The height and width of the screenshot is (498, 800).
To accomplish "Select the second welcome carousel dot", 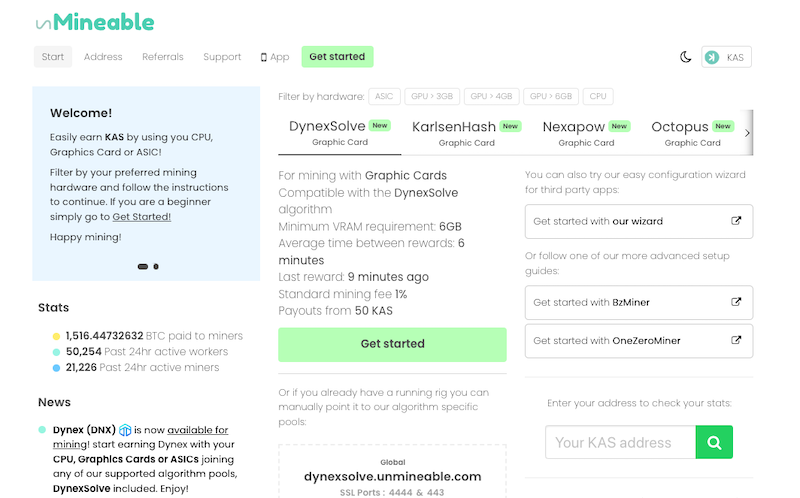I will tap(156, 266).
